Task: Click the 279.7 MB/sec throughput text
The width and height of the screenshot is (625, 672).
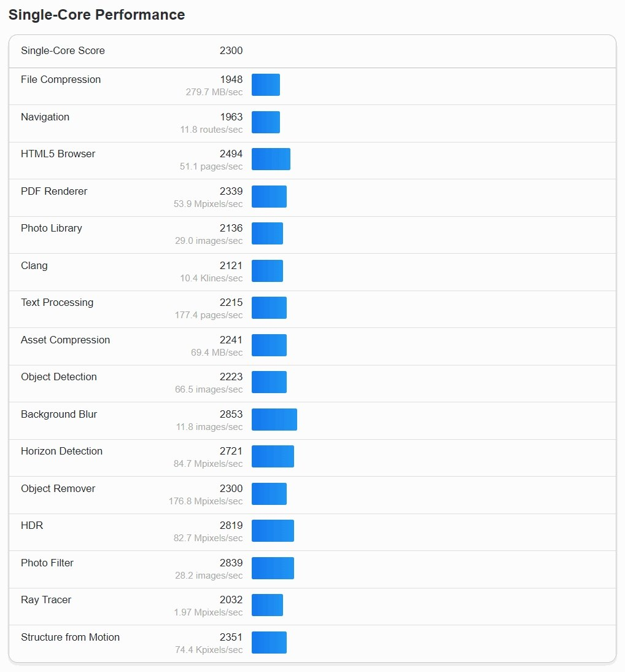Action: pos(214,92)
